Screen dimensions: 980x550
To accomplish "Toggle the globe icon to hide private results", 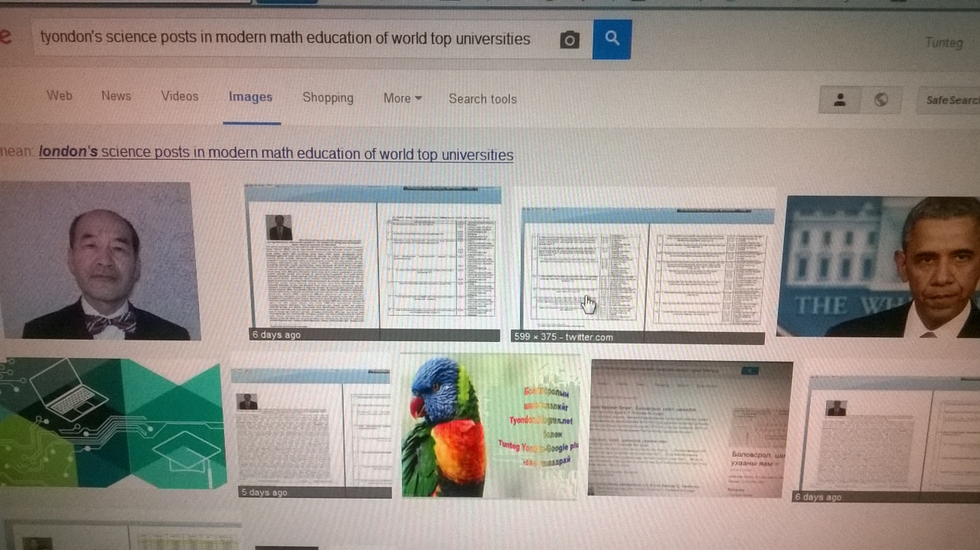I will tap(881, 99).
